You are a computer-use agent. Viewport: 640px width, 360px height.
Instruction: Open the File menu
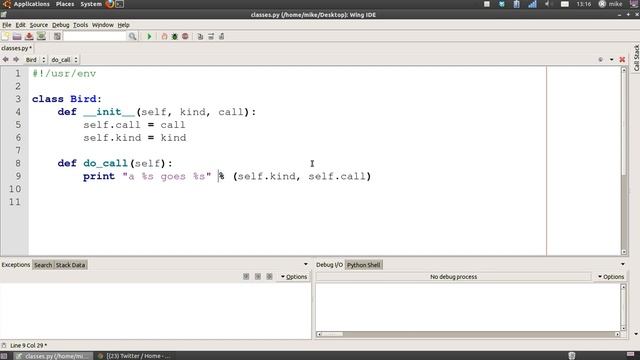point(7,25)
